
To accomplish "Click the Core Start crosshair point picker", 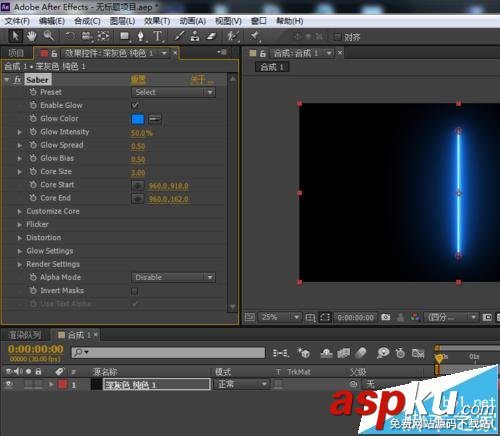I will point(138,185).
